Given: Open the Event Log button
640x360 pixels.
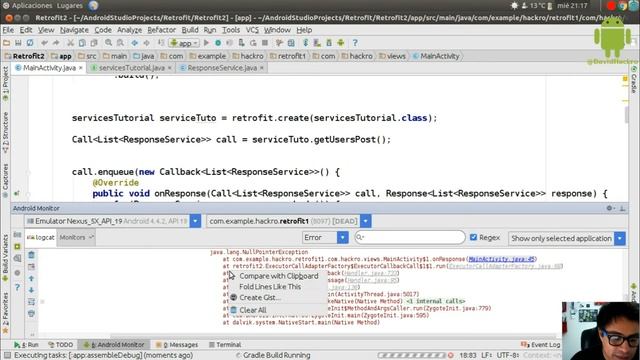Looking at the screenshot, I should pyautogui.click(x=541, y=345).
